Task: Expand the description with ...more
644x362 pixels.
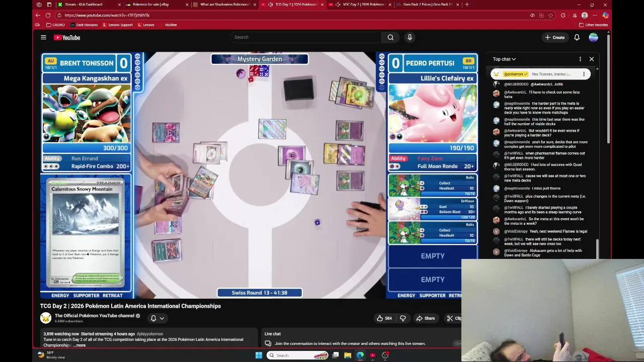Action: tap(79, 345)
